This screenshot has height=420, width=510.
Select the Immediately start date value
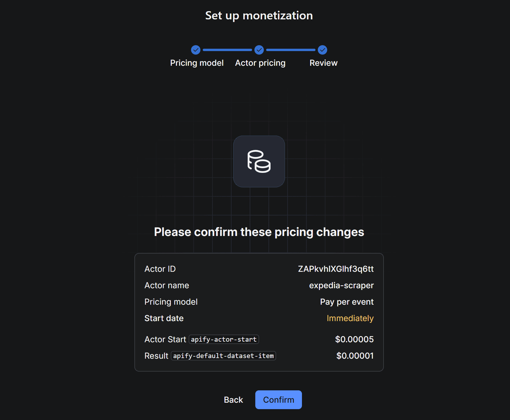(x=350, y=318)
